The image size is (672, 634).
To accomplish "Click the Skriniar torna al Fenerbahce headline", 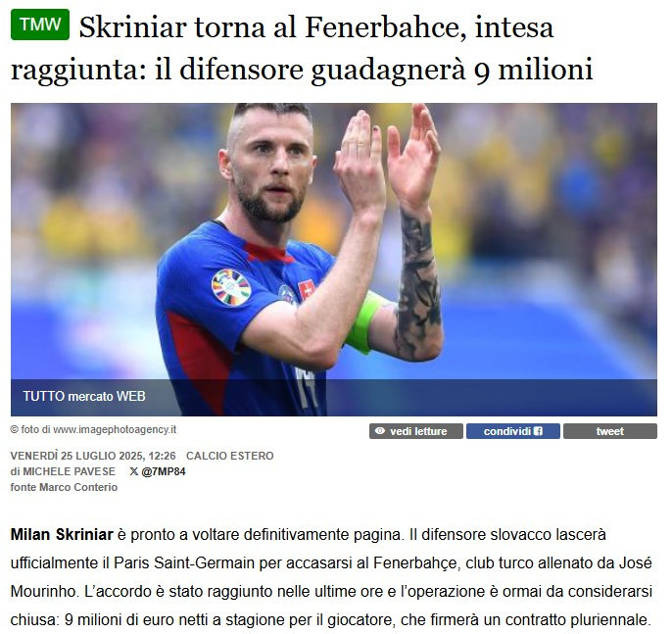I will (x=302, y=48).
